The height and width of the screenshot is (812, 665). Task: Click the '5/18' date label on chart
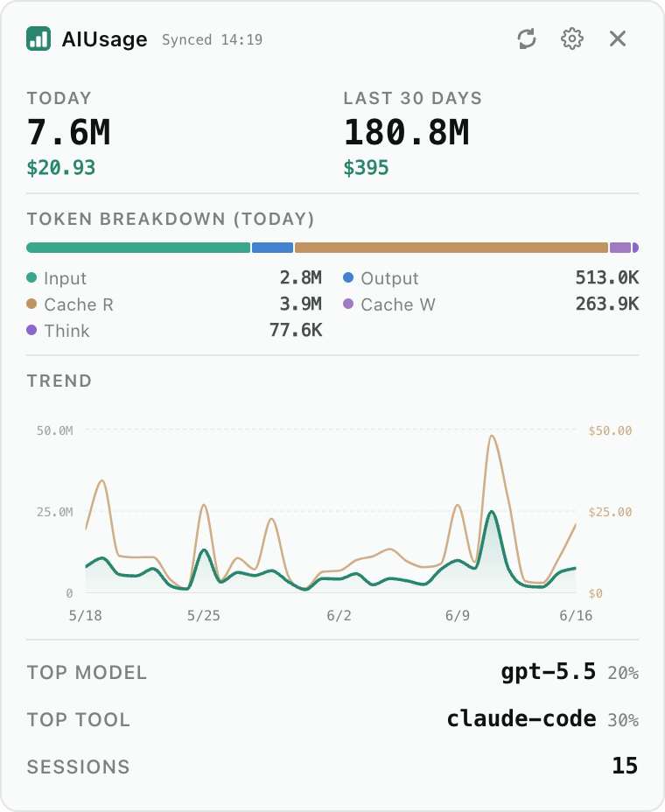[86, 616]
